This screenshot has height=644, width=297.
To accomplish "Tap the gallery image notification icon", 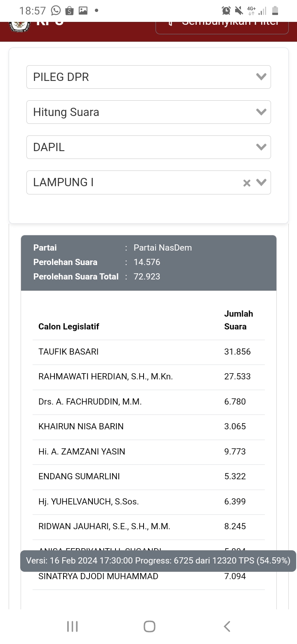I will tap(83, 10).
